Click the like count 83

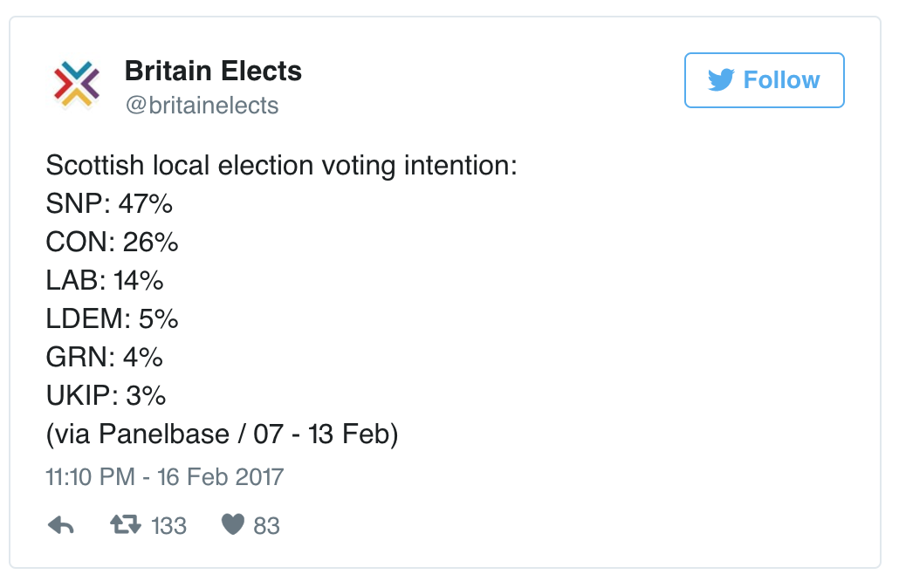(266, 525)
